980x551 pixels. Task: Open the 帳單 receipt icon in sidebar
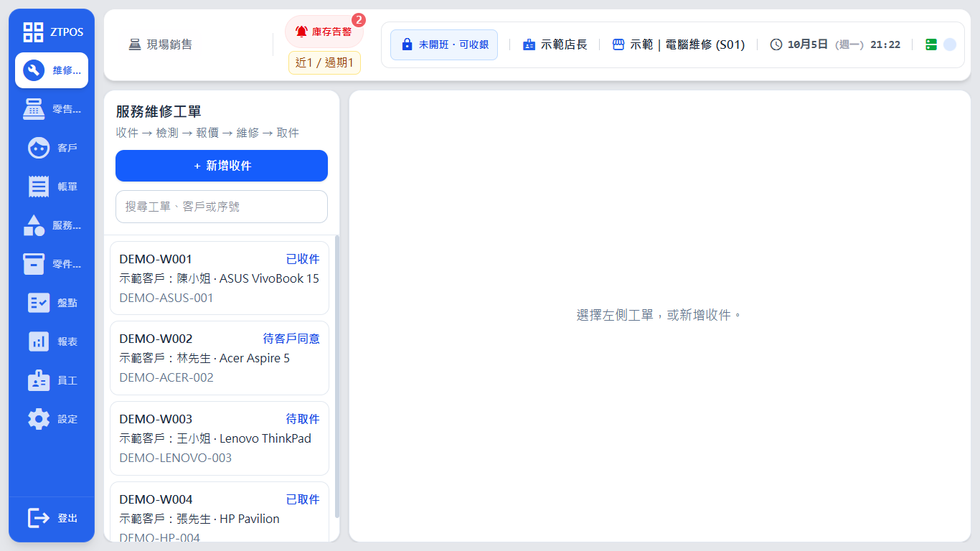(x=39, y=187)
